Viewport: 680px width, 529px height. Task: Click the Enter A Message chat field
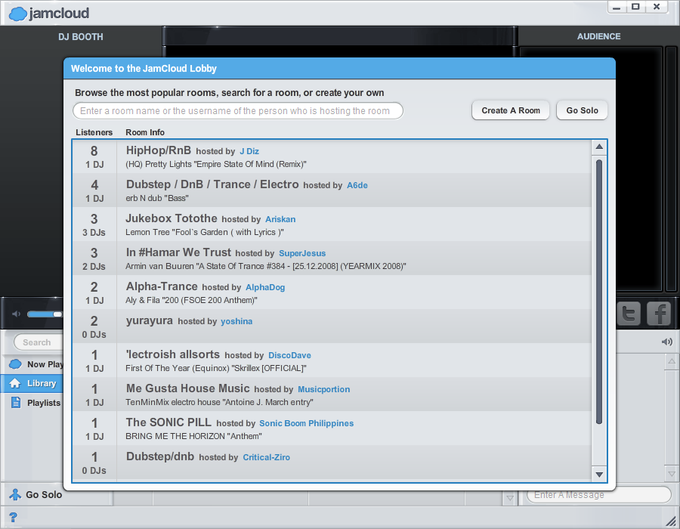[x=599, y=495]
